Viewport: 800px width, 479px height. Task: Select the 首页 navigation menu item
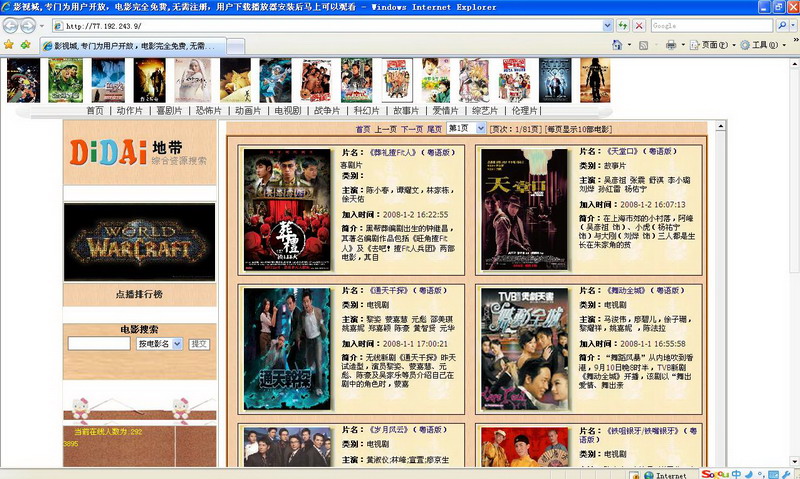(x=95, y=110)
